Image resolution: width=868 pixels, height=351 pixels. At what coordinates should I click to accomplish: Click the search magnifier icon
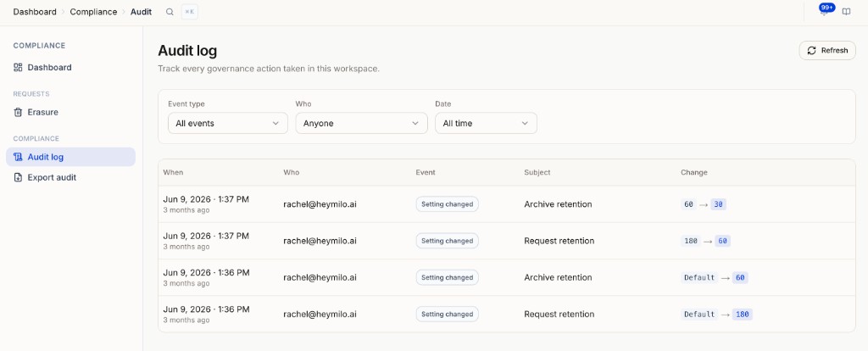coord(170,12)
